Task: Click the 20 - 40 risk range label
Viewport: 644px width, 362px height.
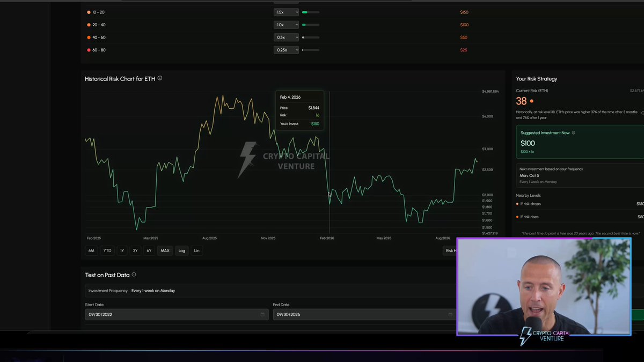Action: point(99,25)
